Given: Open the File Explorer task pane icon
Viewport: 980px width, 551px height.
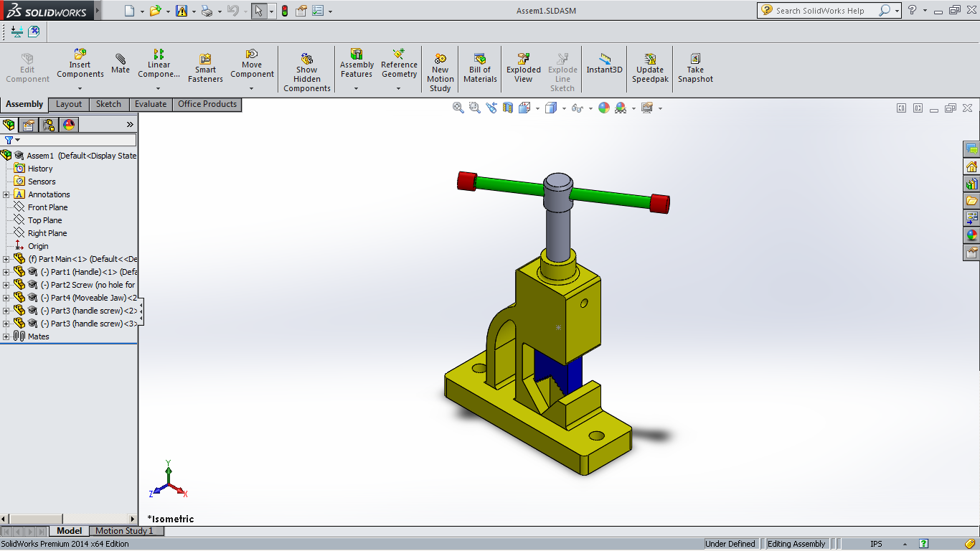Looking at the screenshot, I should click(x=972, y=201).
